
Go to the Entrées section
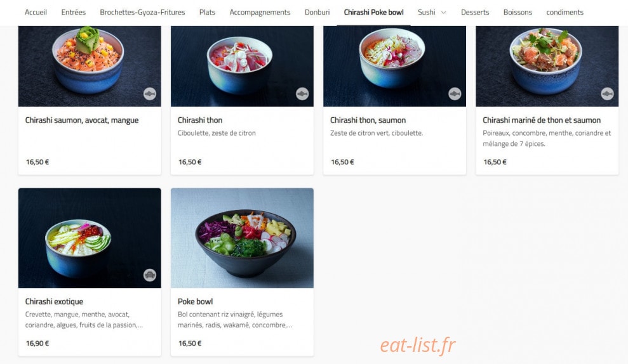tap(73, 13)
